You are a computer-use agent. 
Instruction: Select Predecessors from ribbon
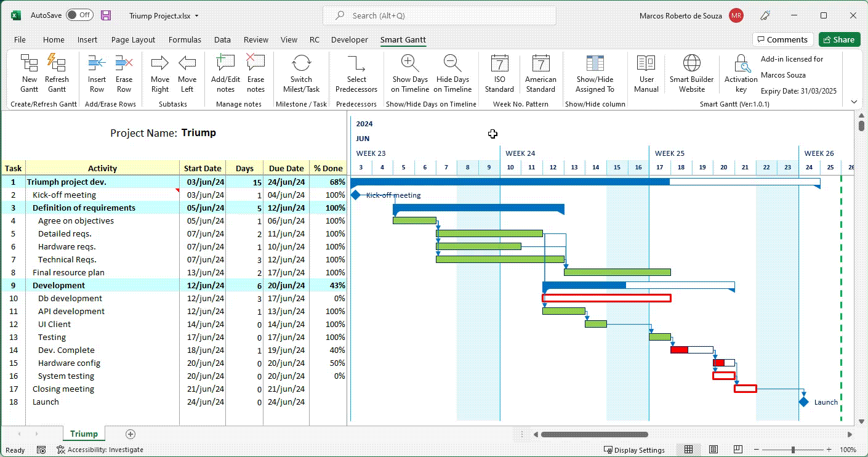(356, 63)
